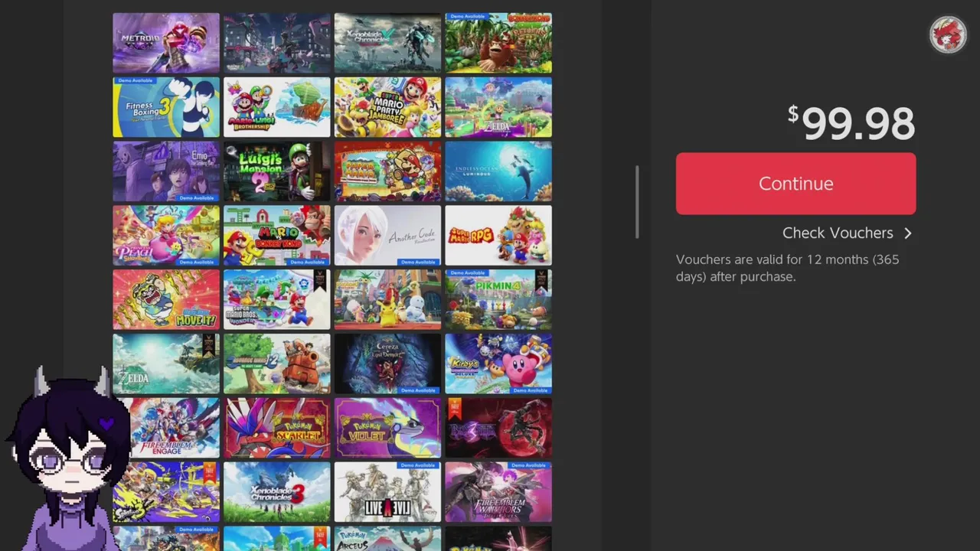Choose the Mario vs. Donkey Kong thumbnail
This screenshot has height=551, width=980.
tap(276, 236)
